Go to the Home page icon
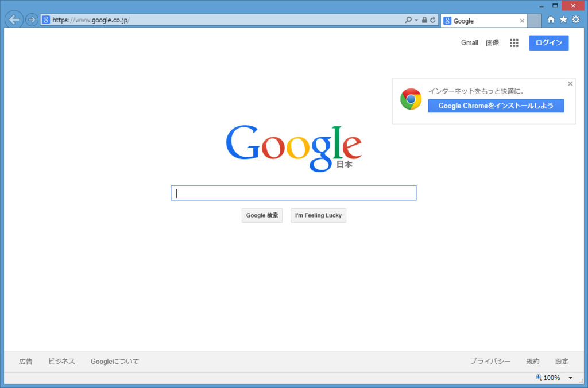Viewport: 588px width, 388px height. tap(551, 20)
